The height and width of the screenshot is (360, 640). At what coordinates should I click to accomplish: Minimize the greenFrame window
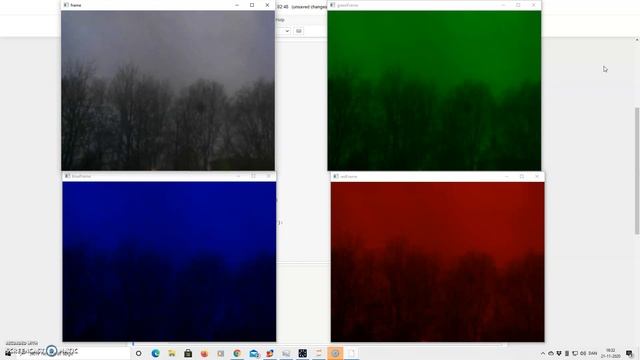pos(503,5)
